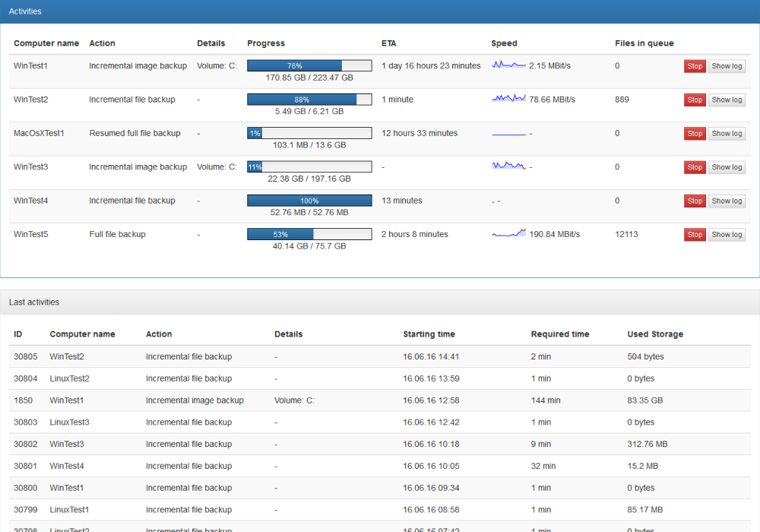Screen dimensions: 760x532
Task: Stop the WinTest4 backup at 100%
Action: point(694,201)
